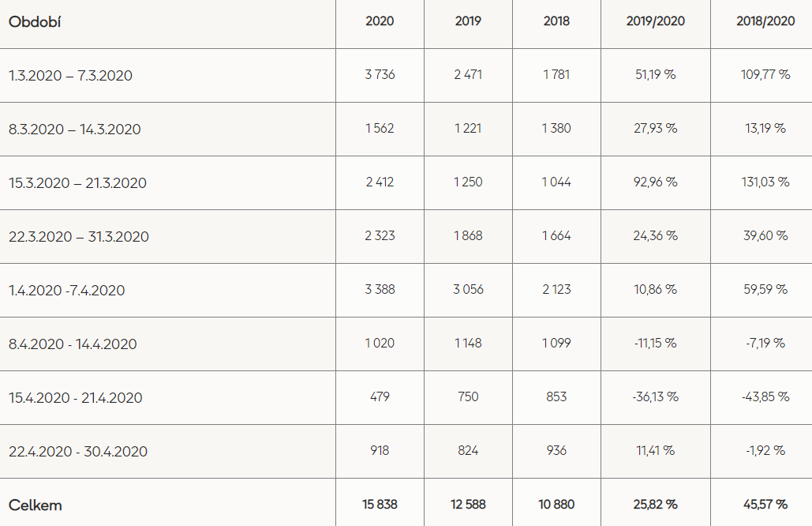Click the Období column header
The image size is (812, 526).
[x=35, y=22]
